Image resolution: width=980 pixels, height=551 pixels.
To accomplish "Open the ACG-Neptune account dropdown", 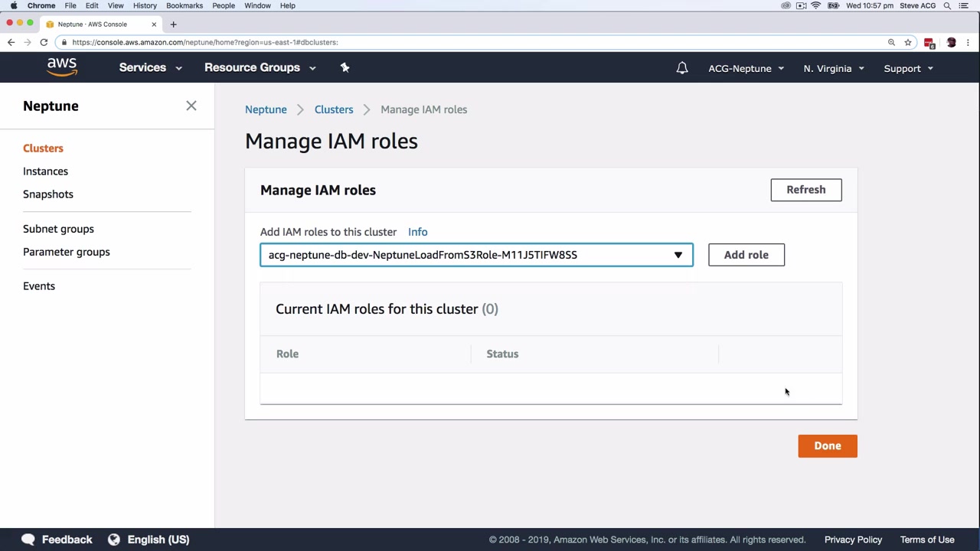I will (x=746, y=68).
